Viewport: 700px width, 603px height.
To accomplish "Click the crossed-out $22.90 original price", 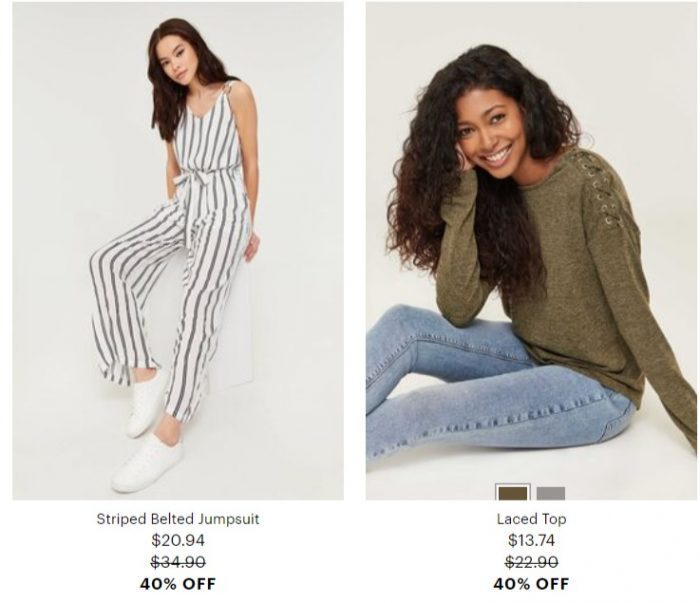I will [x=531, y=562].
